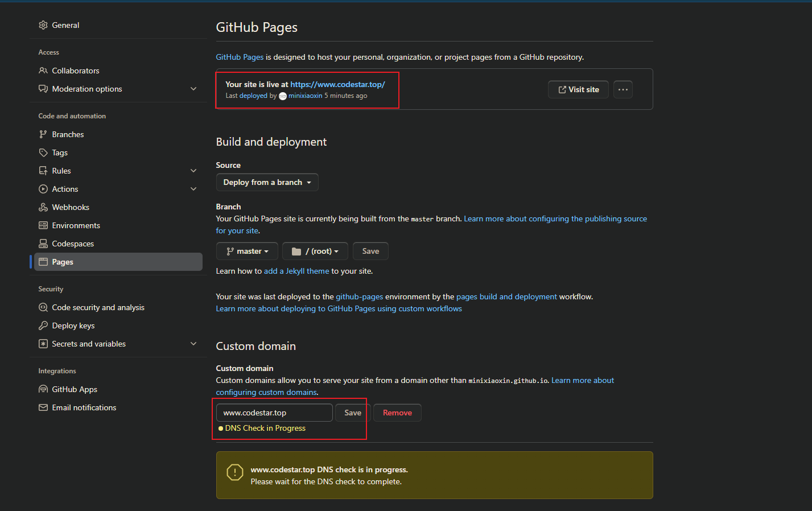812x511 pixels.
Task: Click the Pages browser icon in sidebar
Action: click(x=43, y=262)
